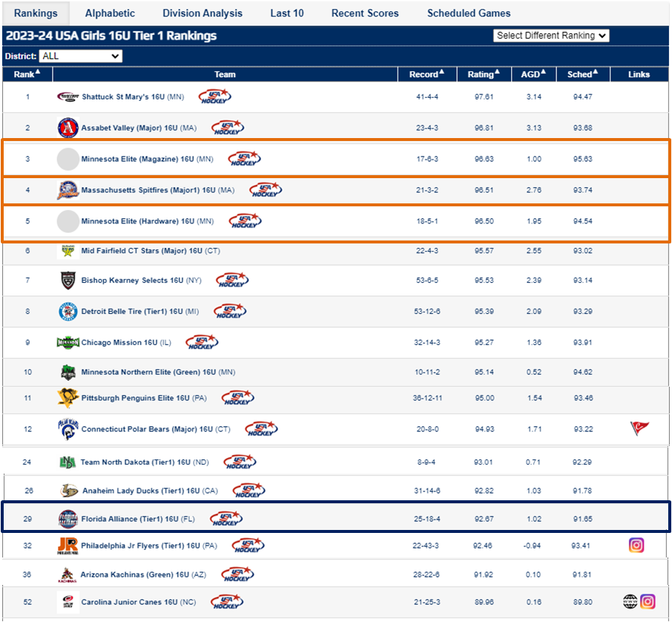Click USA Hockey badge beside Detroit Belle Tire

click(x=230, y=311)
